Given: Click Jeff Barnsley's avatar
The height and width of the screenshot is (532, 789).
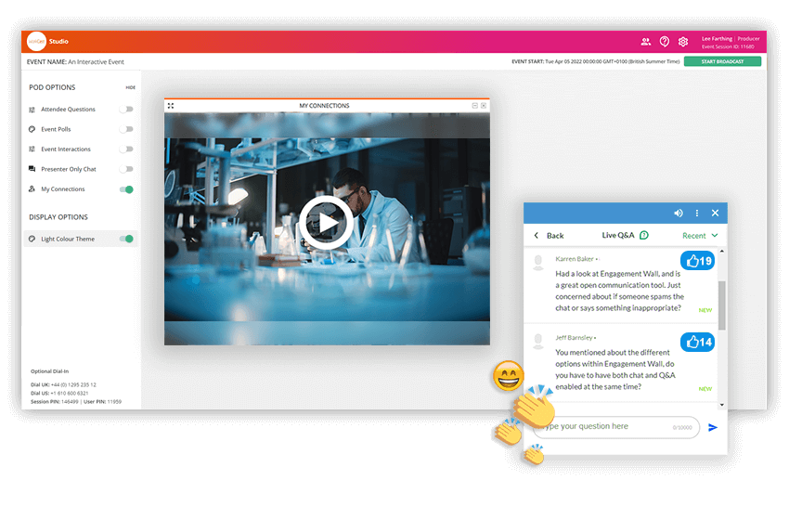Looking at the screenshot, I should click(537, 342).
